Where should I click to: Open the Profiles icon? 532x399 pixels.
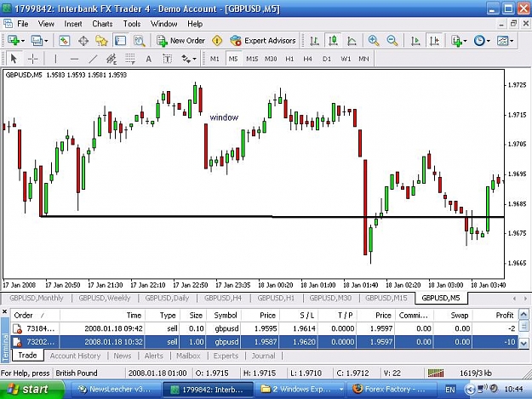coord(37,41)
